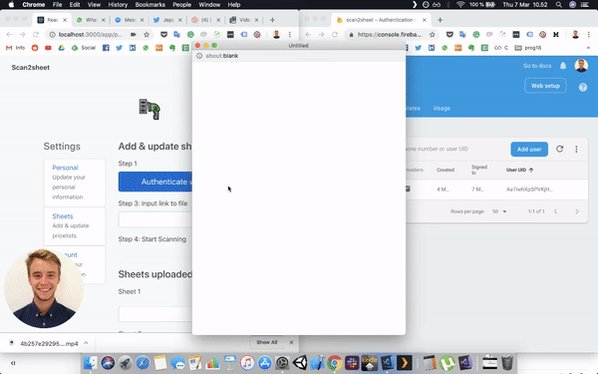598x374 pixels.
Task: Open Visual Studio Code from the Dock
Action: coord(387,363)
